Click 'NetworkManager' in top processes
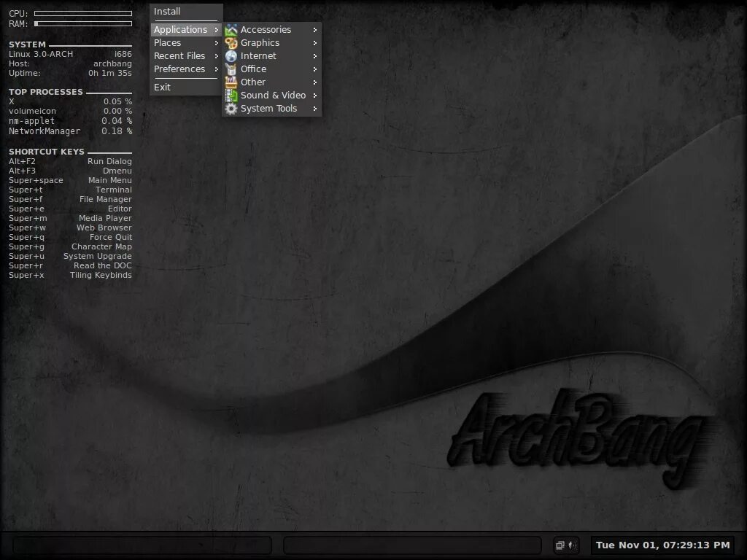Screen dimensions: 747x560 (44, 131)
